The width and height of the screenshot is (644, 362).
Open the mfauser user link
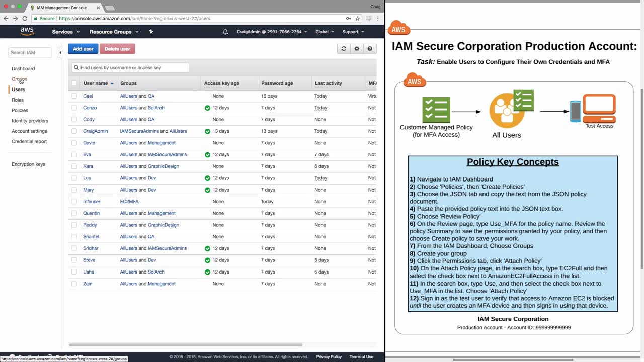[x=92, y=202]
